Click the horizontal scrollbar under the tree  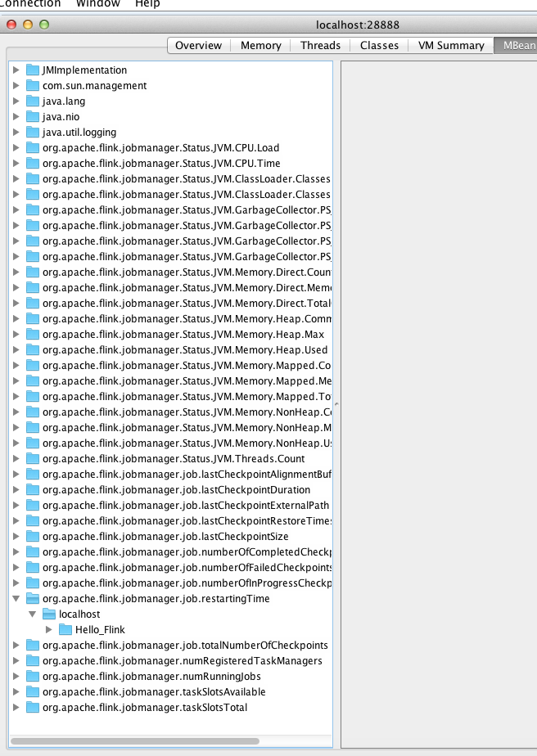point(164,741)
